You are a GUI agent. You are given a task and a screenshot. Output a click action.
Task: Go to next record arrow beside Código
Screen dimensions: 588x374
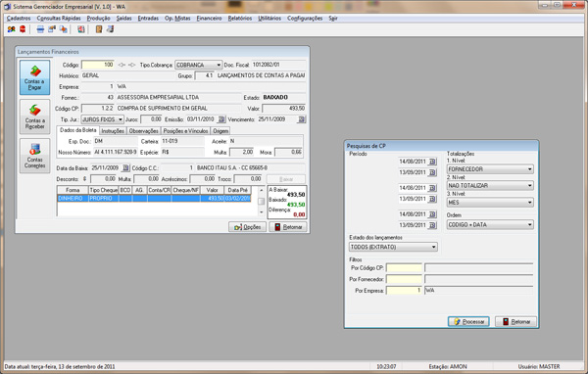pos(131,65)
